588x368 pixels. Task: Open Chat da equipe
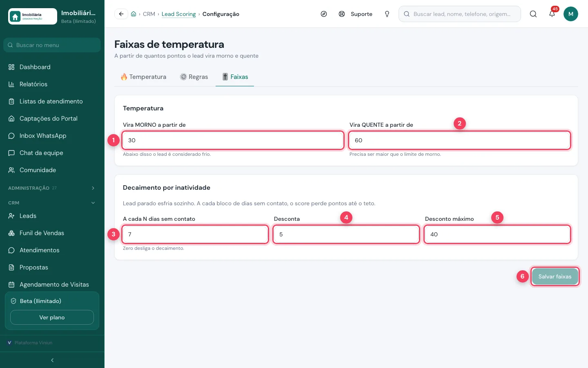(x=52, y=153)
